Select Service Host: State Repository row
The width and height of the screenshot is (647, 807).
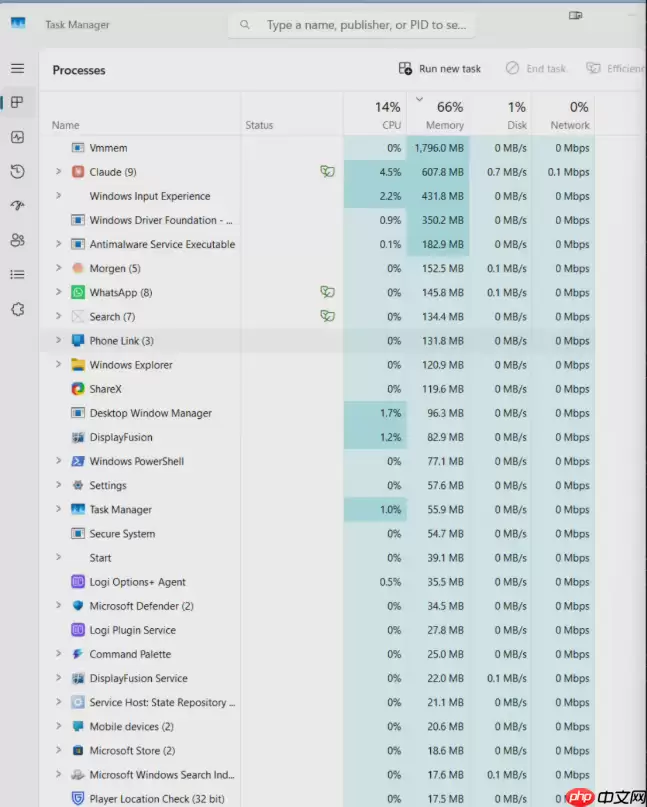tap(317, 702)
